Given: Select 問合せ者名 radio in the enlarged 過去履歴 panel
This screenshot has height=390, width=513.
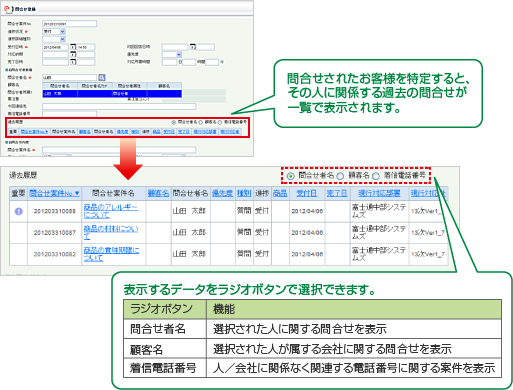Looking at the screenshot, I should coord(291,176).
